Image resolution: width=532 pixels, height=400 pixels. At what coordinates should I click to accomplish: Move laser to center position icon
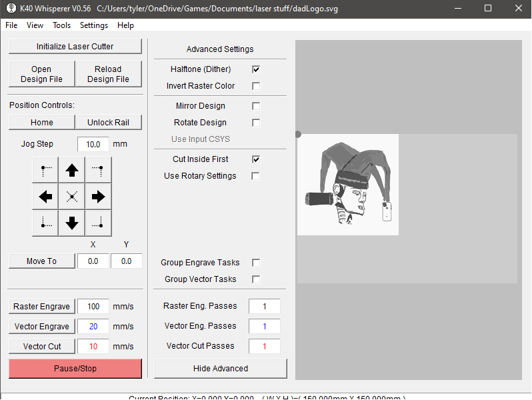72,197
